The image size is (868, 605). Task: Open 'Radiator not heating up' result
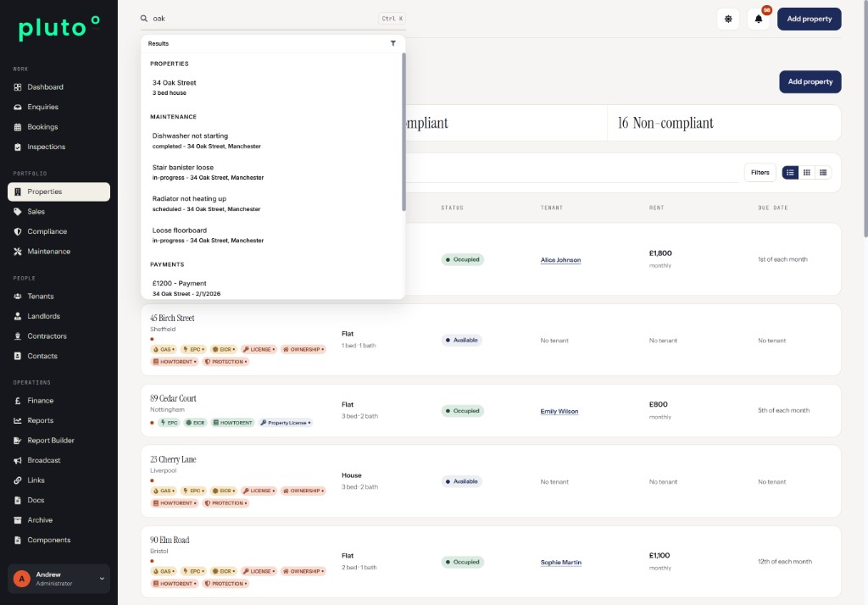click(x=271, y=203)
